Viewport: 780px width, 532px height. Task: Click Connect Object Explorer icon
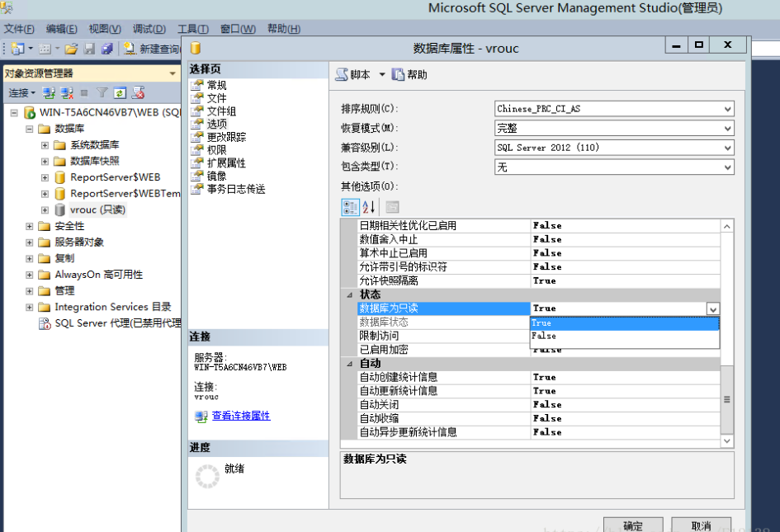click(x=49, y=92)
